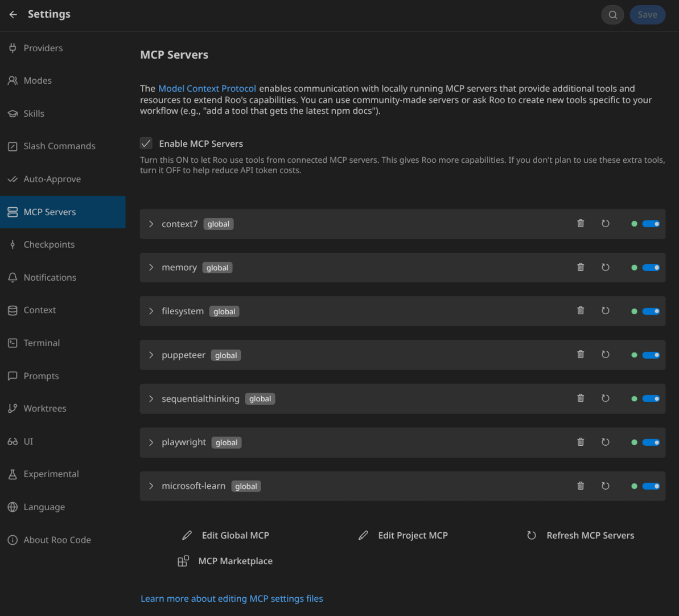Click the search icon in the Settings header

click(x=612, y=15)
